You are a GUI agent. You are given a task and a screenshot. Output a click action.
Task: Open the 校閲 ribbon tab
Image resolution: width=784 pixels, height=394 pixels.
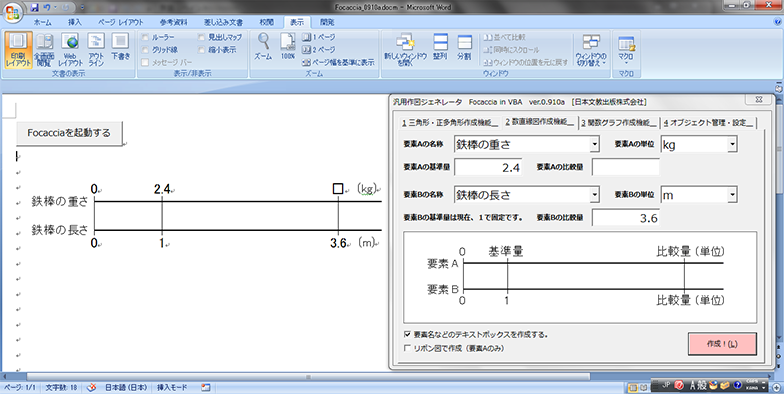266,22
